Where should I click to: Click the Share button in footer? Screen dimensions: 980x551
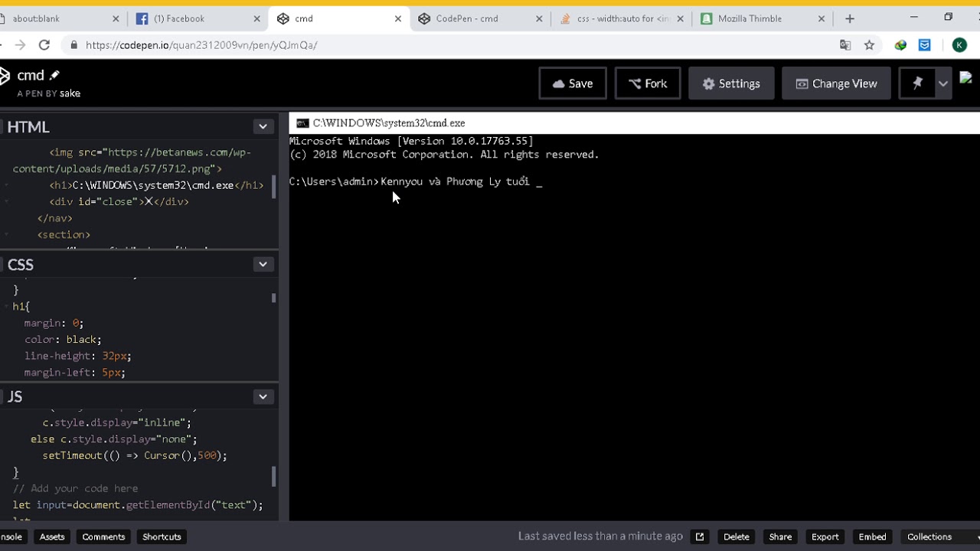click(x=780, y=536)
